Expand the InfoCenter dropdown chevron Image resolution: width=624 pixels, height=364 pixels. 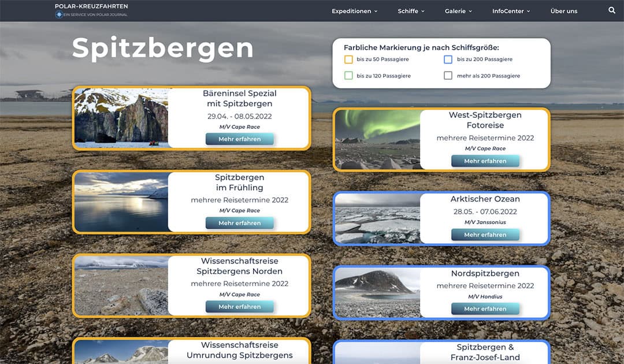pos(528,12)
